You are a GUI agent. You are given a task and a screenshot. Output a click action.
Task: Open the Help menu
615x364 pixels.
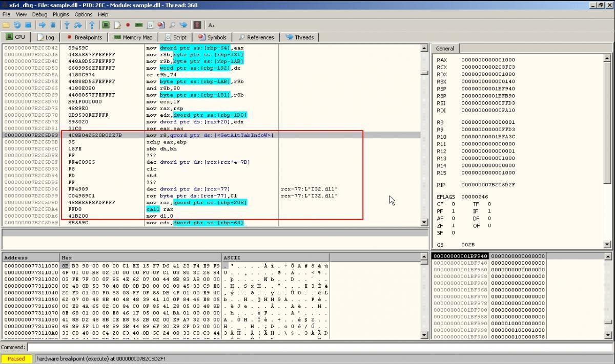pos(103,14)
